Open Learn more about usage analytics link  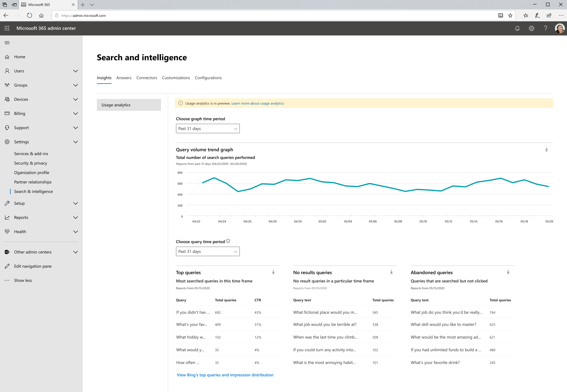tap(258, 103)
